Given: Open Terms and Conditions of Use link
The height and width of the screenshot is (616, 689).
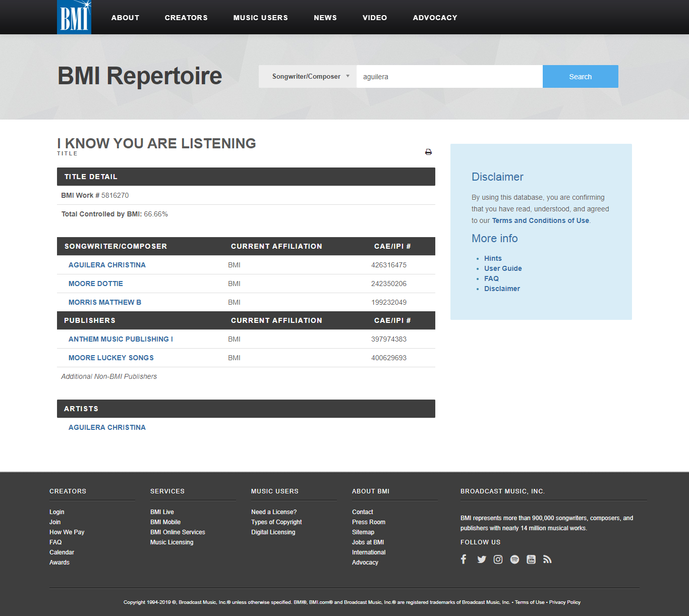Looking at the screenshot, I should pyautogui.click(x=540, y=220).
